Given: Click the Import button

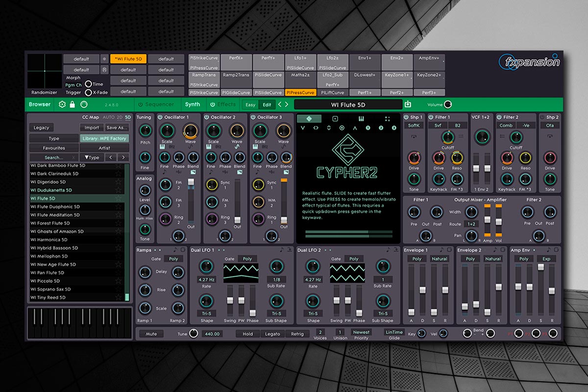Looking at the screenshot, I should click(92, 128).
